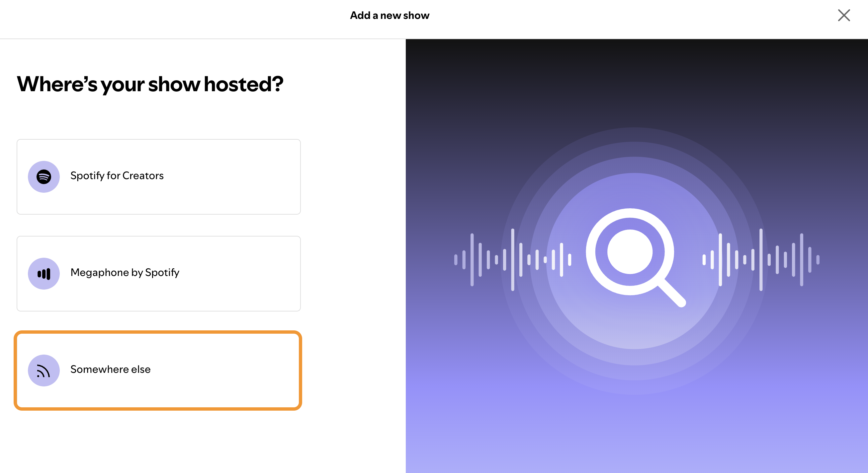Click the right audio waveform graphic

point(761,260)
